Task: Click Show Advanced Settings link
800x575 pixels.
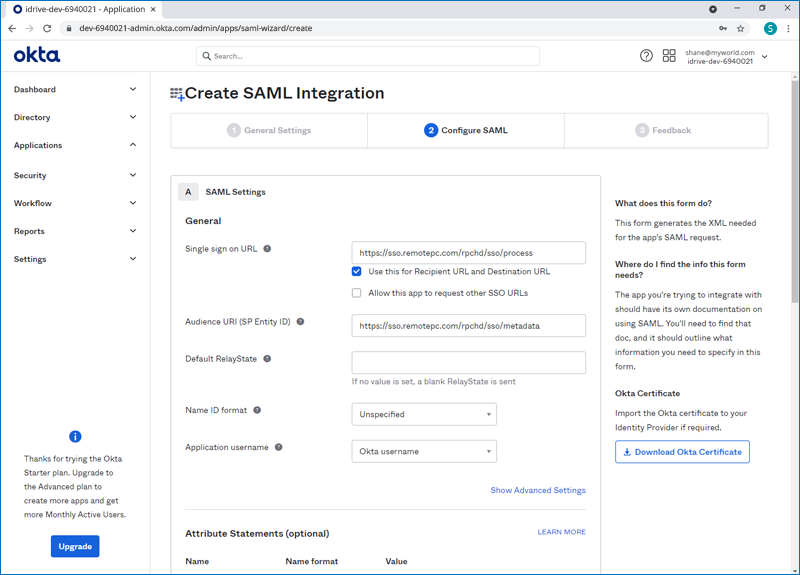Action: (538, 490)
